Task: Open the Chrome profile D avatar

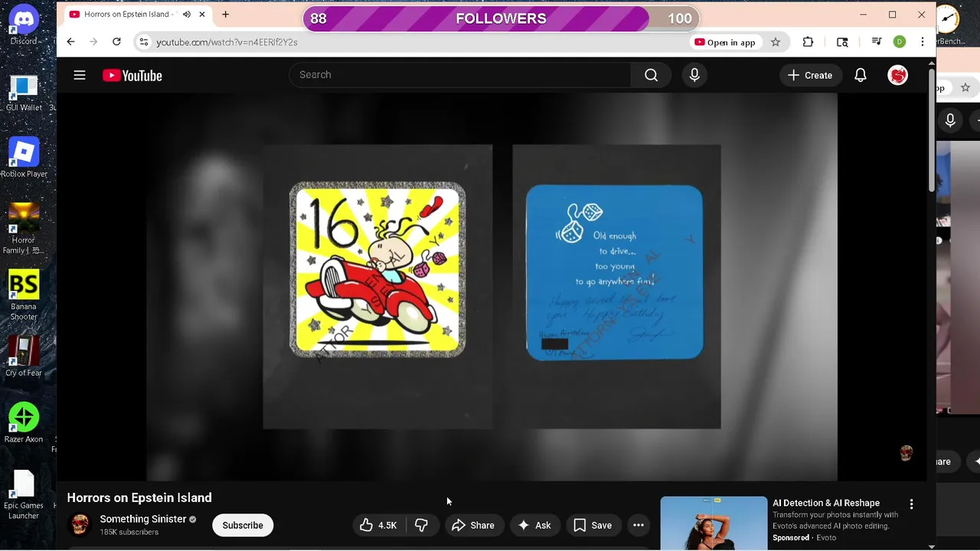Action: (900, 42)
